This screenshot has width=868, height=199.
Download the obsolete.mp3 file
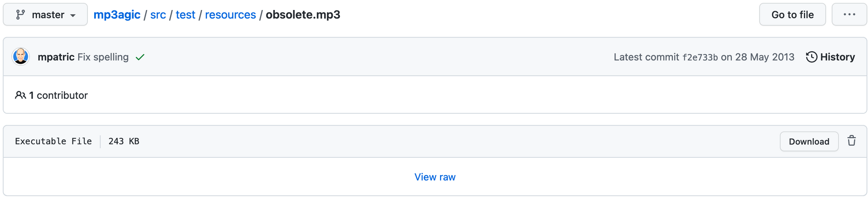pos(809,141)
